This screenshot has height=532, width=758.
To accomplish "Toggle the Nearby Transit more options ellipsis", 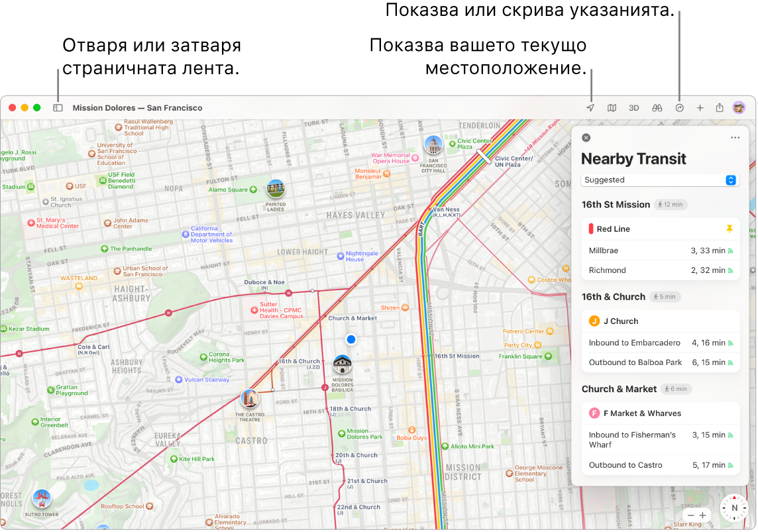I will [735, 137].
